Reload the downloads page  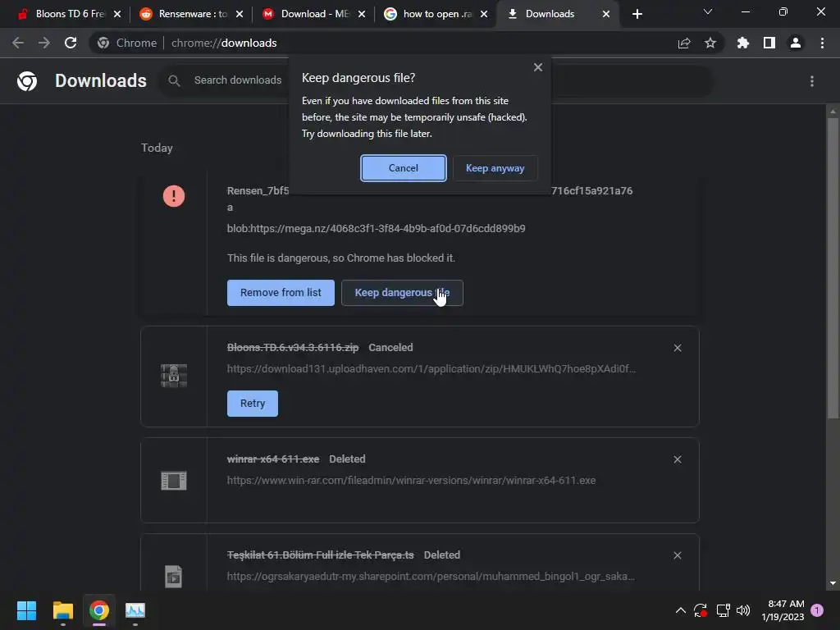(x=71, y=43)
